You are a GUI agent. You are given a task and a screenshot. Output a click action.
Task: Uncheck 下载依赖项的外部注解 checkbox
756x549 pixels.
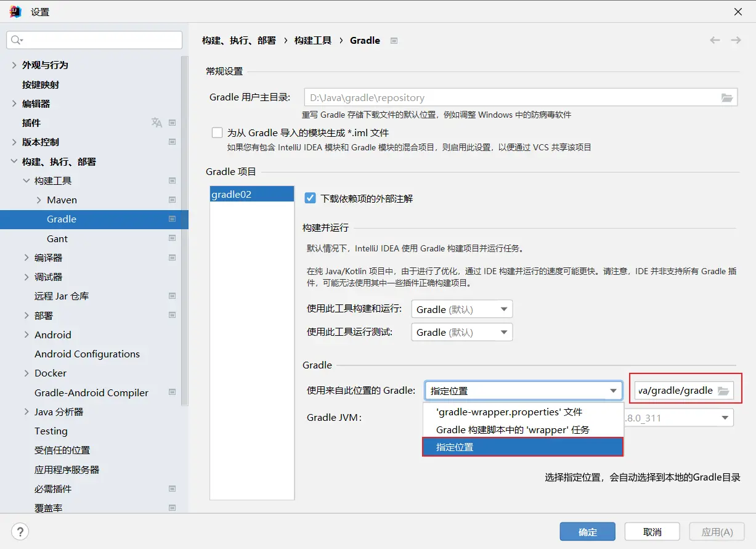coord(311,198)
